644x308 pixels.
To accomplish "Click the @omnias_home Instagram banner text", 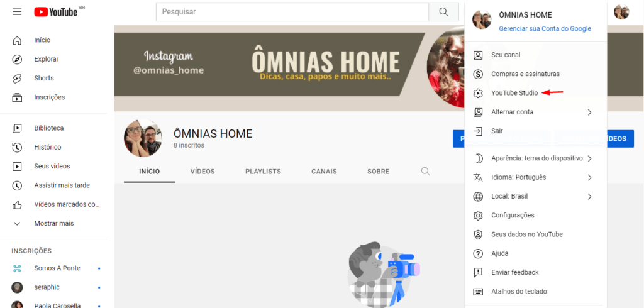I will click(x=169, y=70).
